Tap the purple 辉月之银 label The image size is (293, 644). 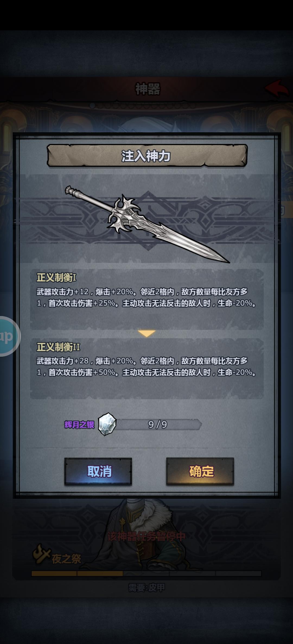pos(79,424)
